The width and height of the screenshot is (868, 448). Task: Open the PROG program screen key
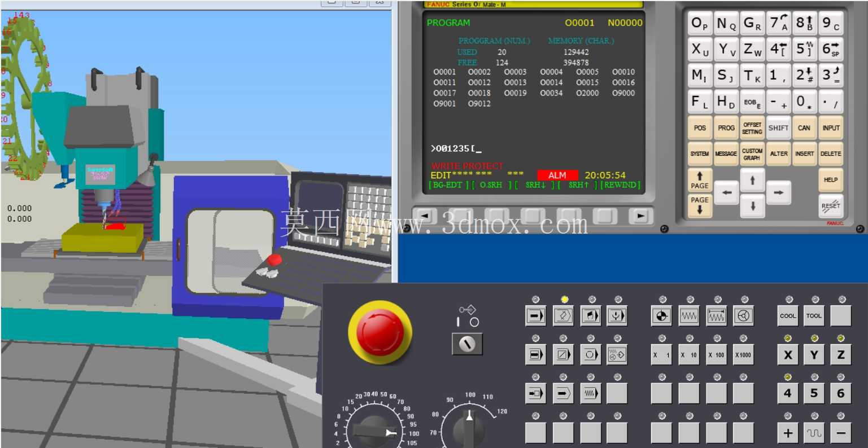tap(726, 128)
